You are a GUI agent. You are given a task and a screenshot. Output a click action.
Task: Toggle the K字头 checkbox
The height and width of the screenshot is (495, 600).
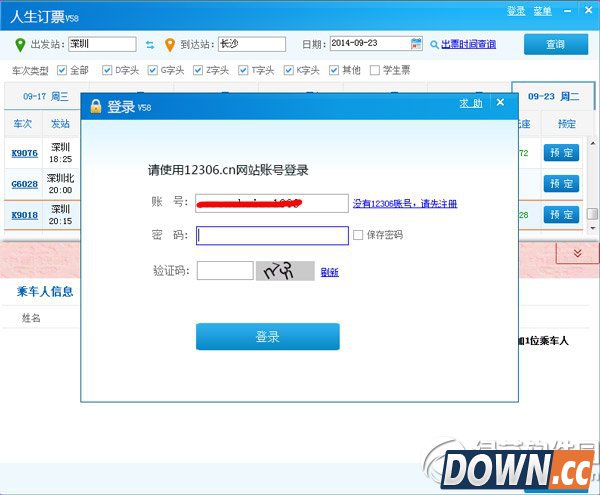tap(289, 70)
